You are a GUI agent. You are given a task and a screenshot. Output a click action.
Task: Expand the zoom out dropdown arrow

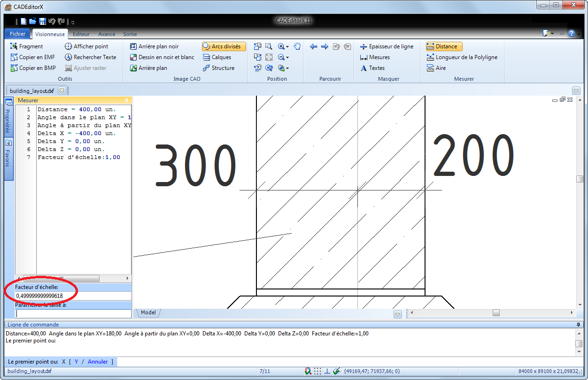[x=287, y=58]
